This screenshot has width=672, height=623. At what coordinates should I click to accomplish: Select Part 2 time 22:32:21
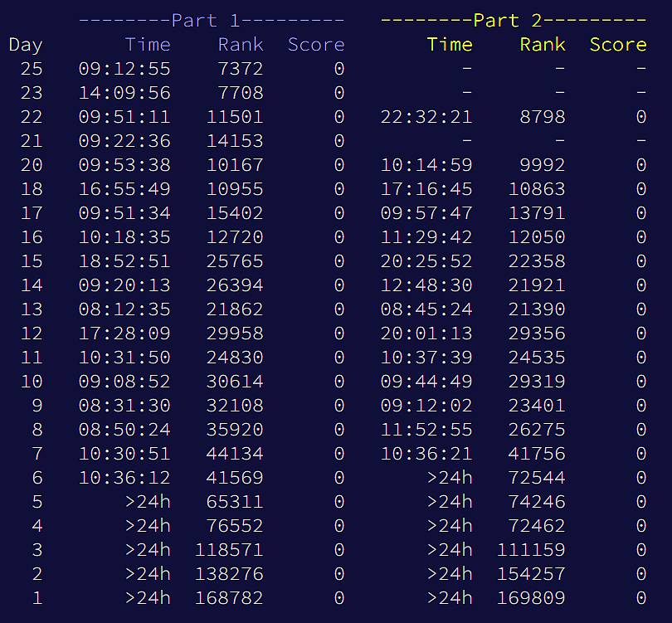(426, 116)
